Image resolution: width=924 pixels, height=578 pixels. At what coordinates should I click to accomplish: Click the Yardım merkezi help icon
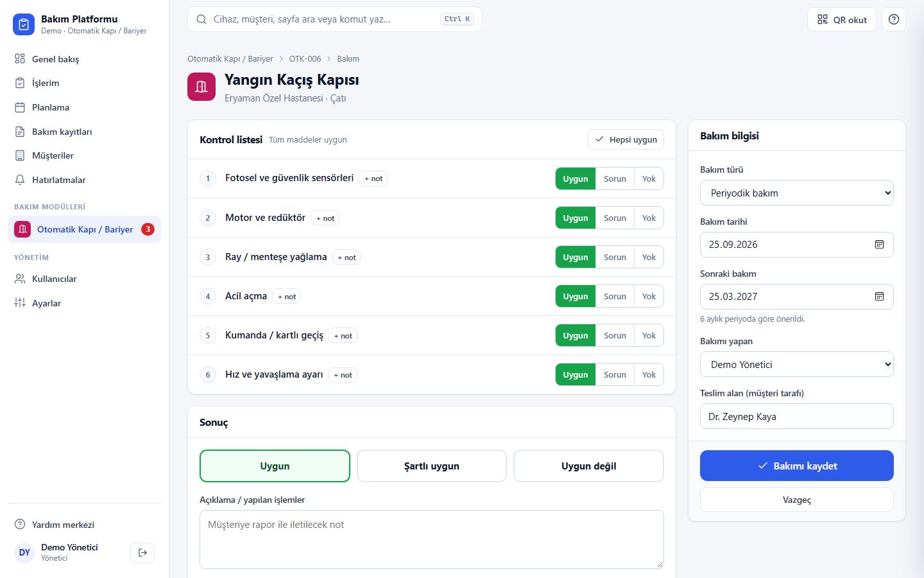[20, 525]
